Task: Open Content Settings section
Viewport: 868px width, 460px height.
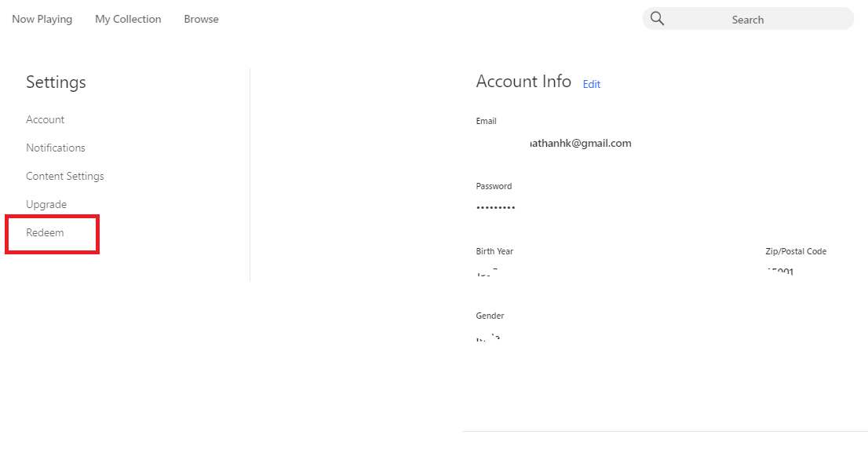Action: pos(65,176)
